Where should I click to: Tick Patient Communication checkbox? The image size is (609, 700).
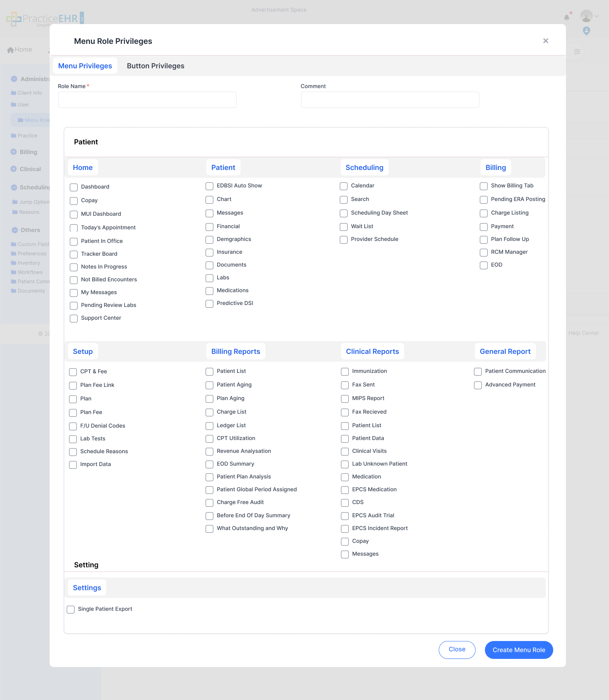[x=478, y=372]
